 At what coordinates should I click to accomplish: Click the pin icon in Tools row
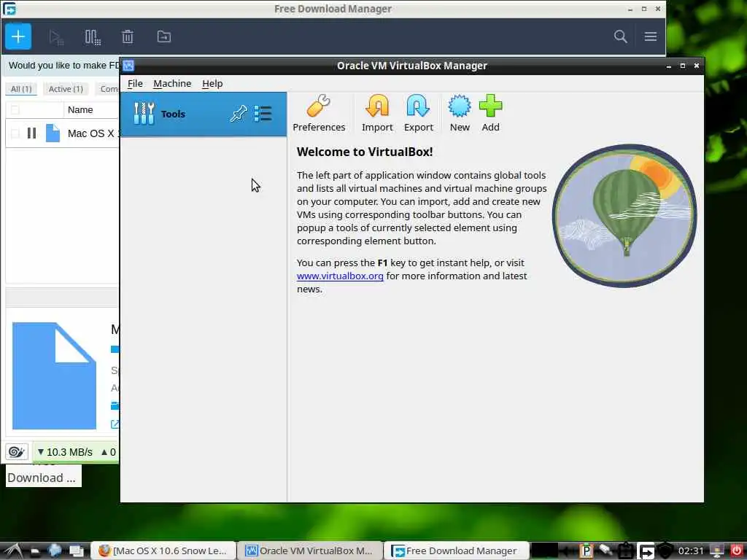(x=239, y=114)
